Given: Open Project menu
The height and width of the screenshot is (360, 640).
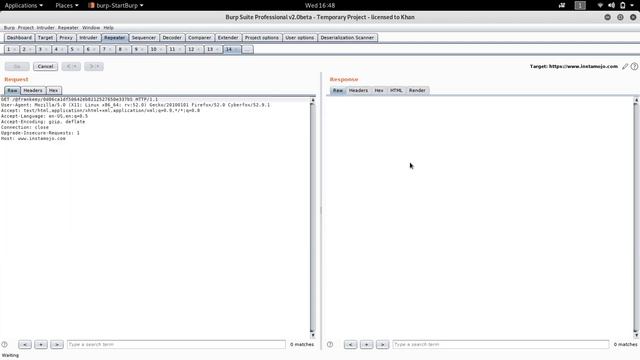Looking at the screenshot, I should click(26, 28).
